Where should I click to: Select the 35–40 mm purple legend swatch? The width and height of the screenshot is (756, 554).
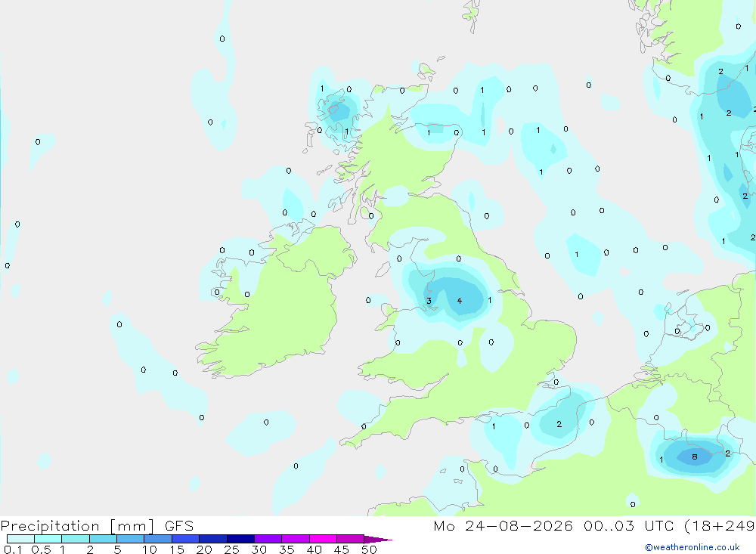click(x=296, y=539)
